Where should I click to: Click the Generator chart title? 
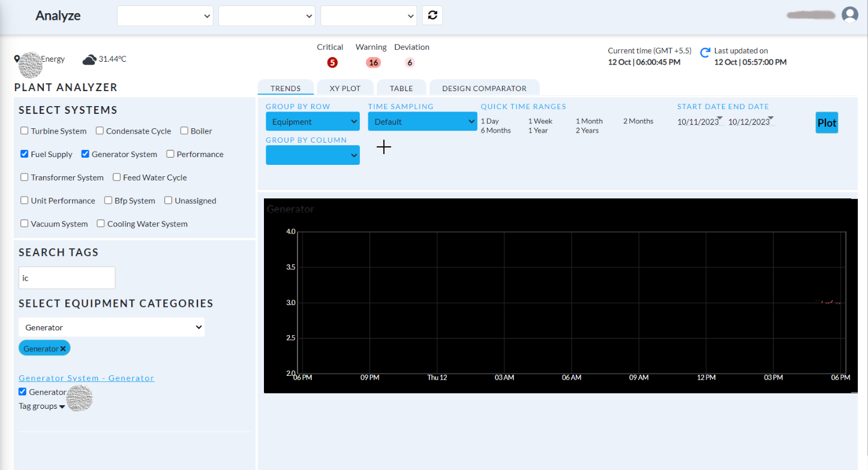point(290,209)
